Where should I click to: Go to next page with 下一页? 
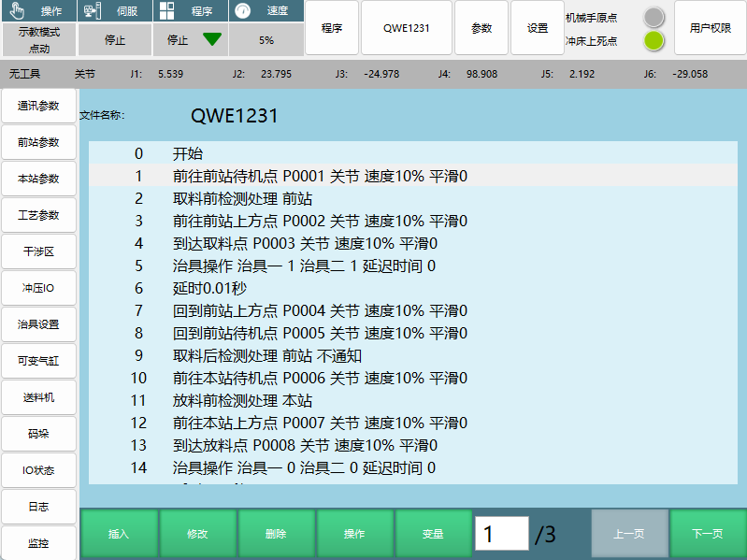pyautogui.click(x=707, y=534)
